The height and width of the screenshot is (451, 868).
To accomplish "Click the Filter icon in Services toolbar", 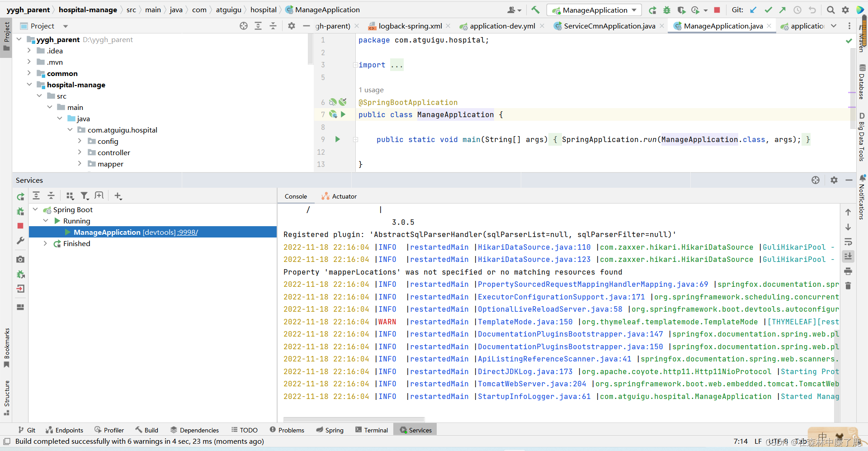I will point(85,196).
